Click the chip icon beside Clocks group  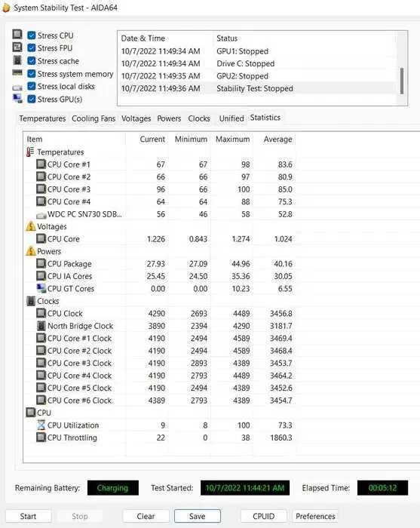31,301
